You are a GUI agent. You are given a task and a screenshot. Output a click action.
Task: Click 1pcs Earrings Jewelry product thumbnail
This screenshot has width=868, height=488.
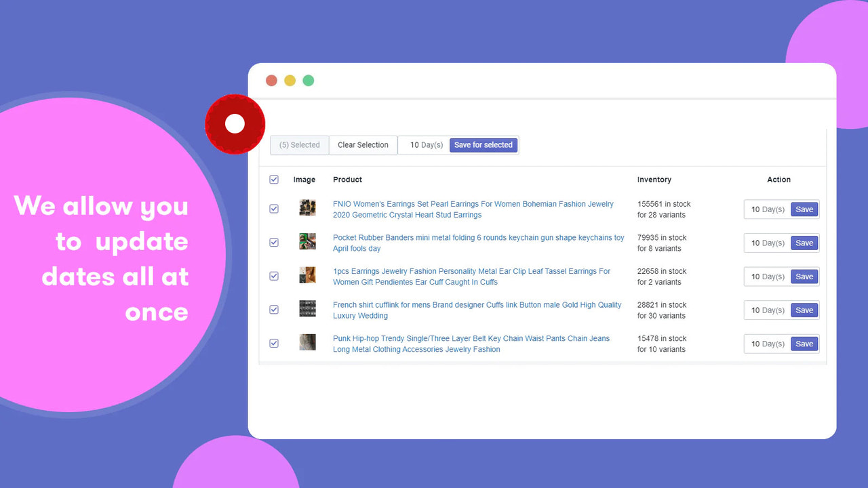pyautogui.click(x=307, y=274)
